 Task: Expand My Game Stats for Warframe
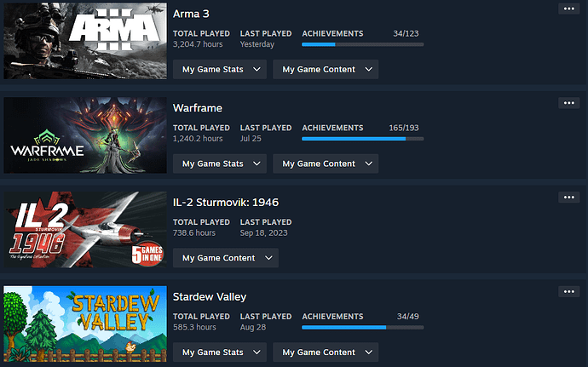(x=220, y=163)
